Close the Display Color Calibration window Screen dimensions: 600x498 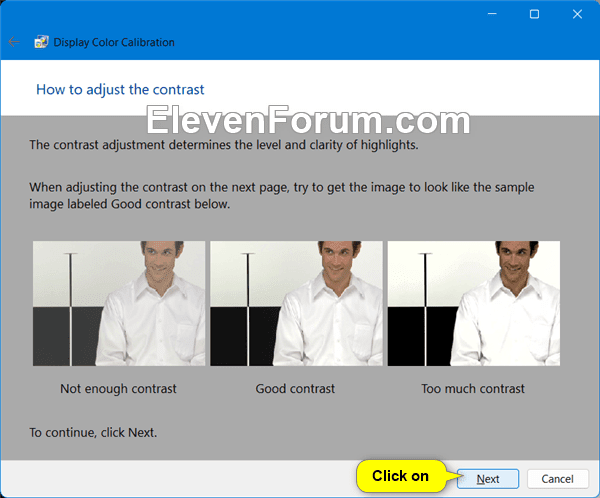tap(577, 14)
